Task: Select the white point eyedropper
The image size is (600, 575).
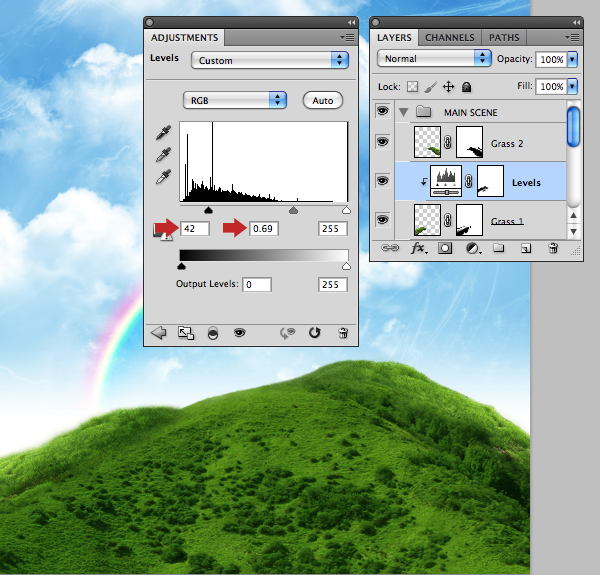Action: tap(163, 177)
